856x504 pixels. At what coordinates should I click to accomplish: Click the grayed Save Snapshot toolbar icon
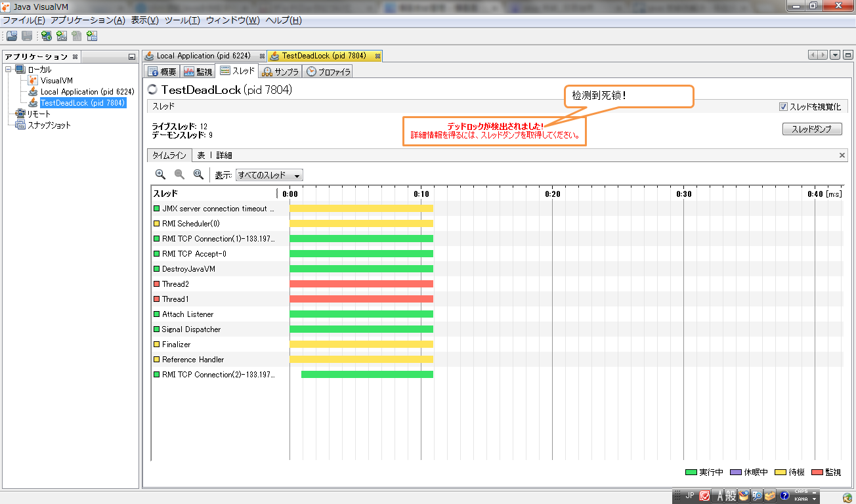click(27, 36)
